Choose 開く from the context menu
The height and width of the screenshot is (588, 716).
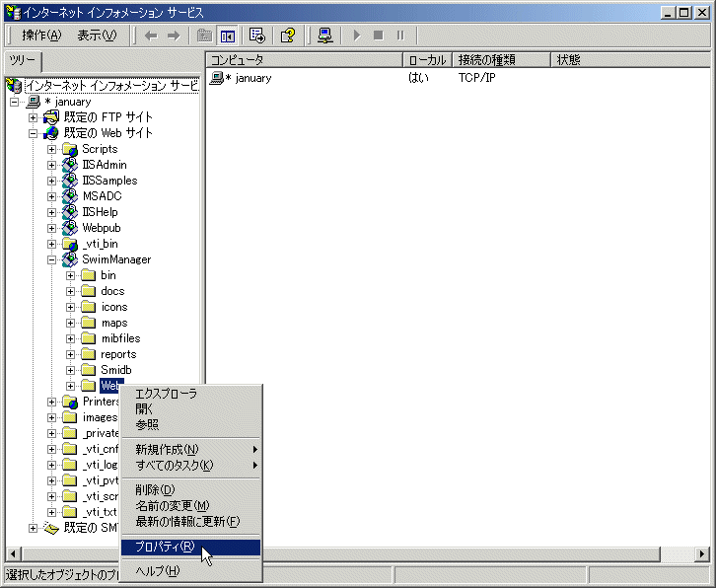191,409
